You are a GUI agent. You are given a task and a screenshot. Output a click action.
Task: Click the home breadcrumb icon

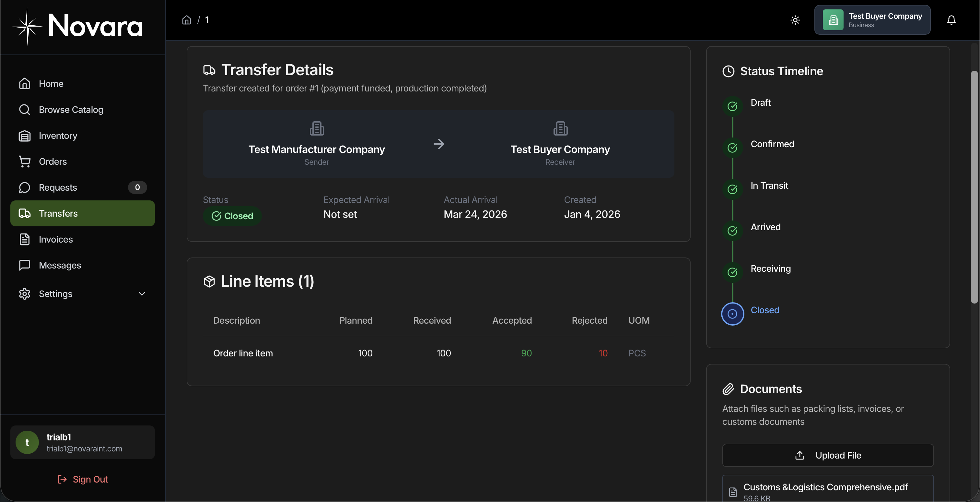pyautogui.click(x=186, y=20)
